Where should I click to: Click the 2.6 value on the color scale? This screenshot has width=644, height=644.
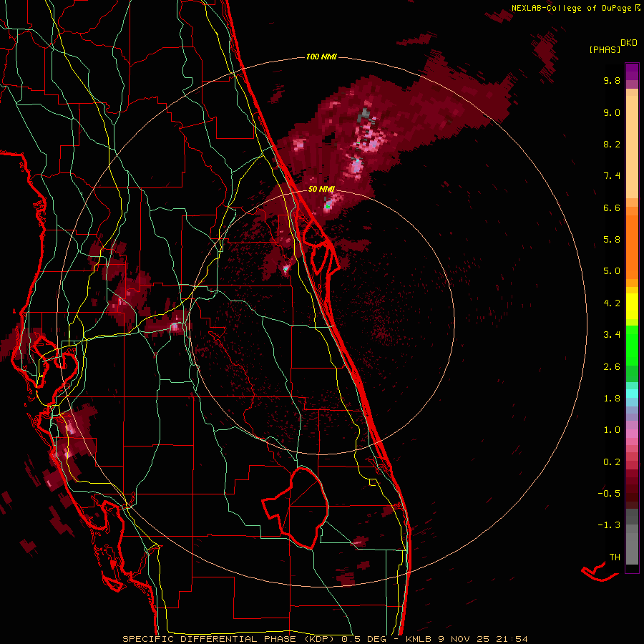pyautogui.click(x=612, y=367)
